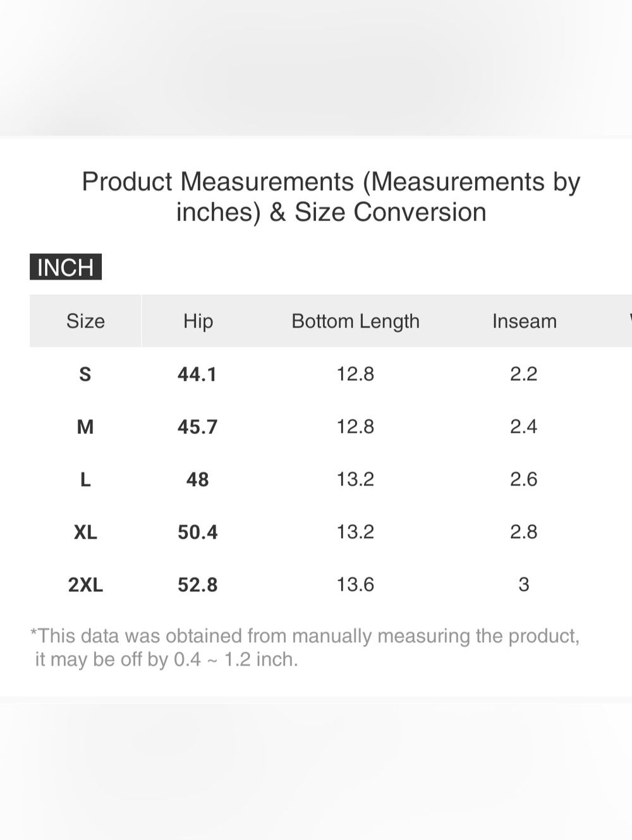Click the Product Measurements title text
Image resolution: width=632 pixels, height=840 pixels.
click(x=331, y=196)
